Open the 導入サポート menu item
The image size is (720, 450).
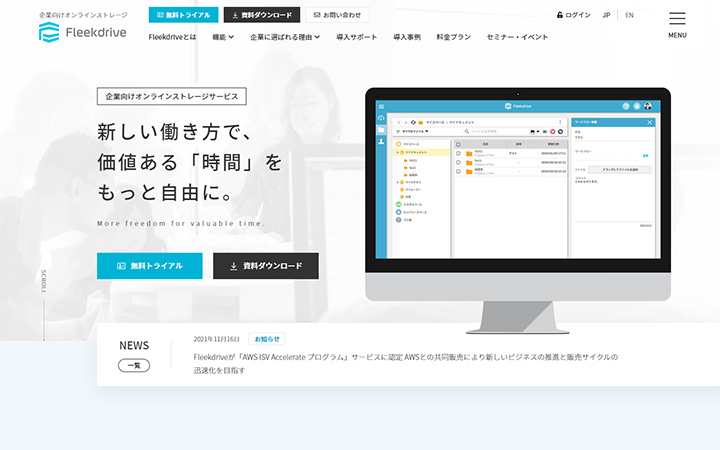tap(356, 37)
